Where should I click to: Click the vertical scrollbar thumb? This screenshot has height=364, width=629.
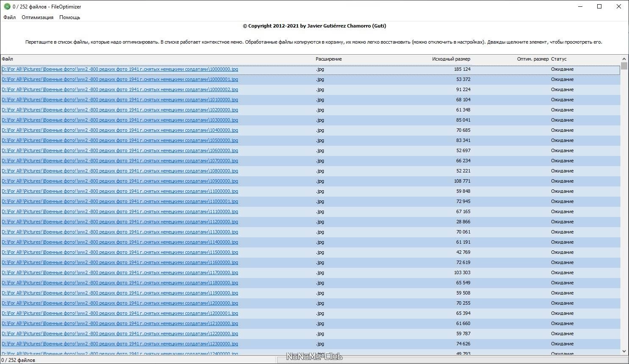coord(624,66)
